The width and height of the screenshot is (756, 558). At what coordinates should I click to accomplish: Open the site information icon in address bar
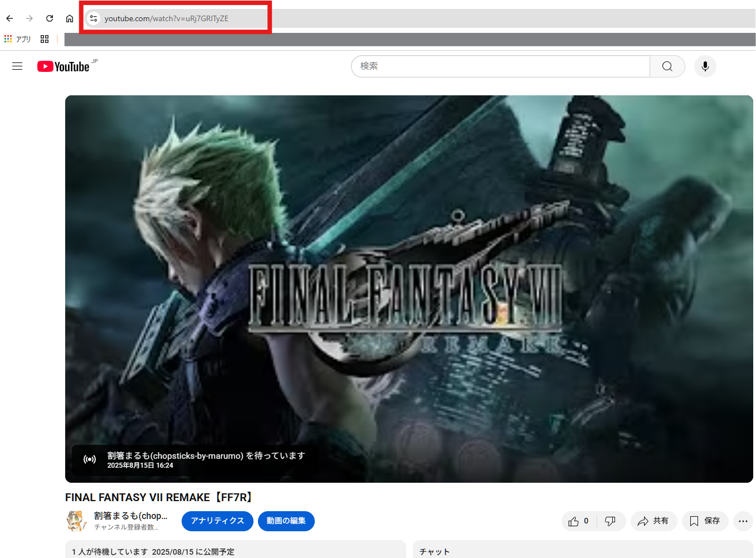94,18
